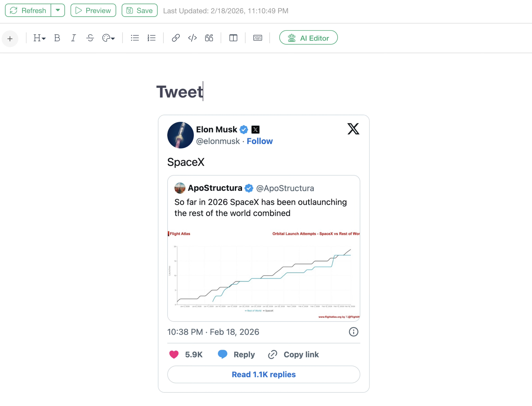Open the text color palette dropdown
The width and height of the screenshot is (532, 406).
pyautogui.click(x=108, y=38)
